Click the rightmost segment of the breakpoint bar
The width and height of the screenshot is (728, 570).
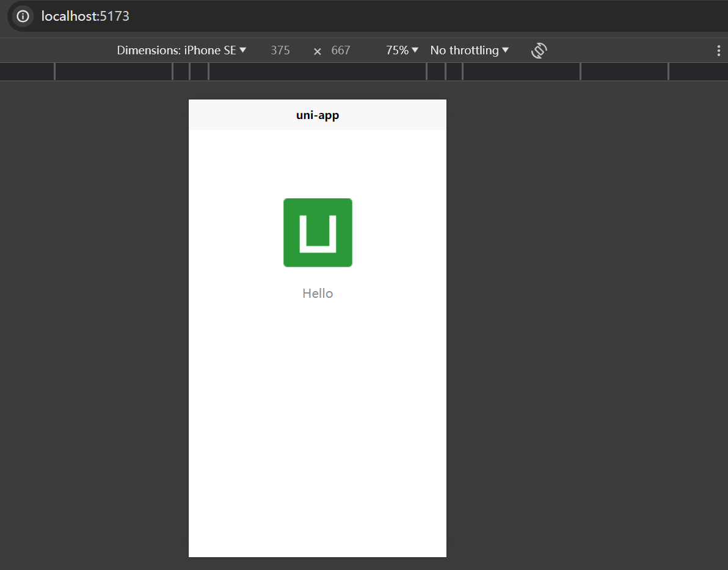(698, 72)
